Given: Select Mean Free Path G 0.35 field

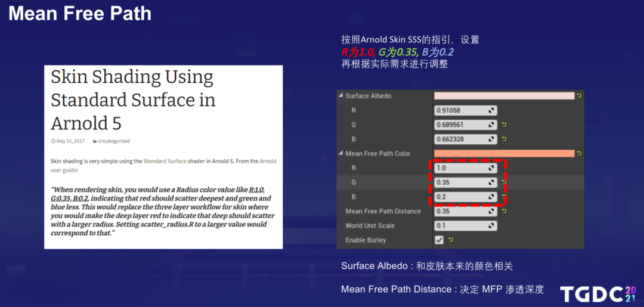Looking at the screenshot, I should pos(466,182).
